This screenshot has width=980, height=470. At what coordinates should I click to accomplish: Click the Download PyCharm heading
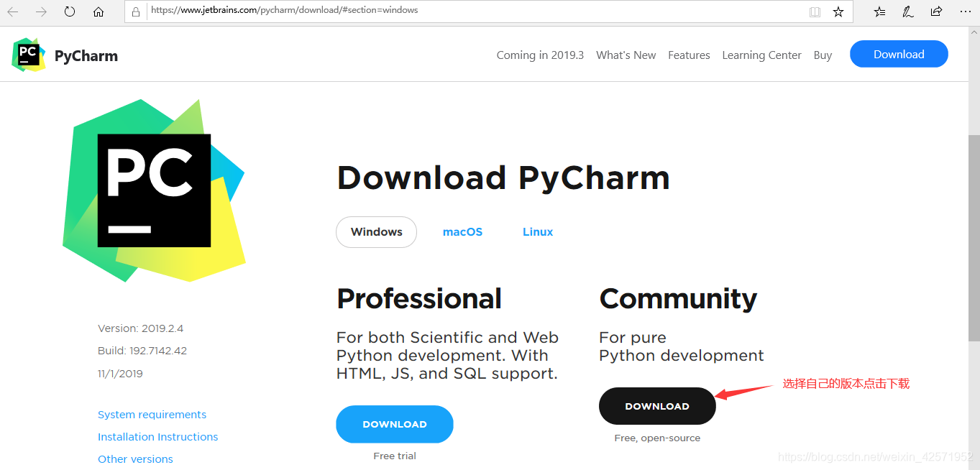(x=503, y=178)
